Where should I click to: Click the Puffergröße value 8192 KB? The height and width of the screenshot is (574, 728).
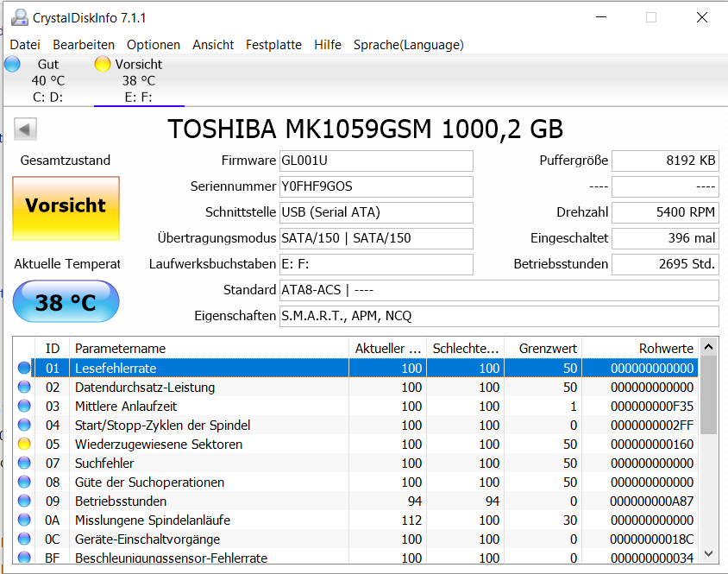point(665,161)
